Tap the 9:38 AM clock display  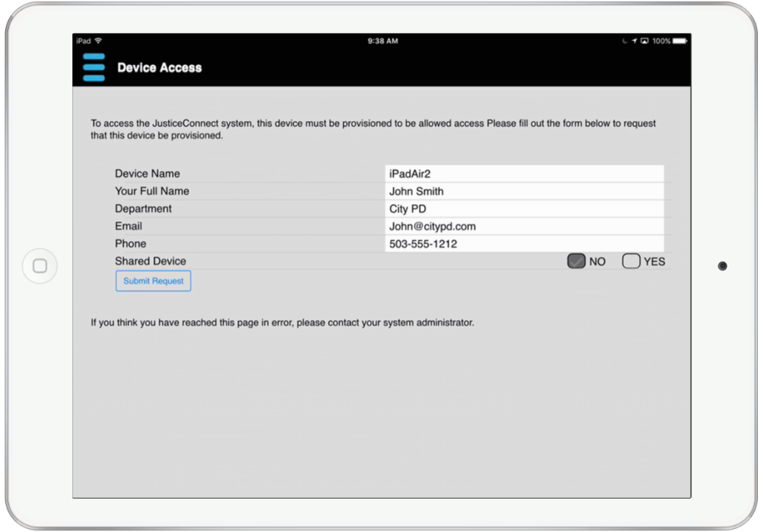[383, 41]
